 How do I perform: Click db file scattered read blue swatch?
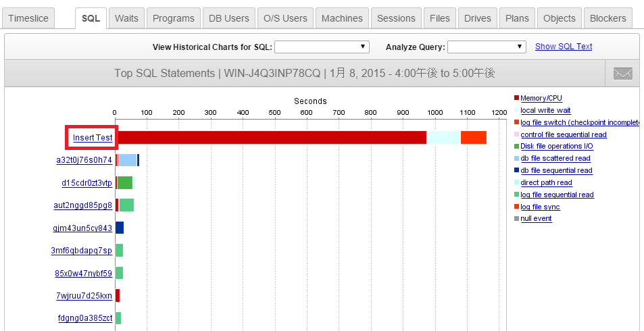[x=517, y=158]
